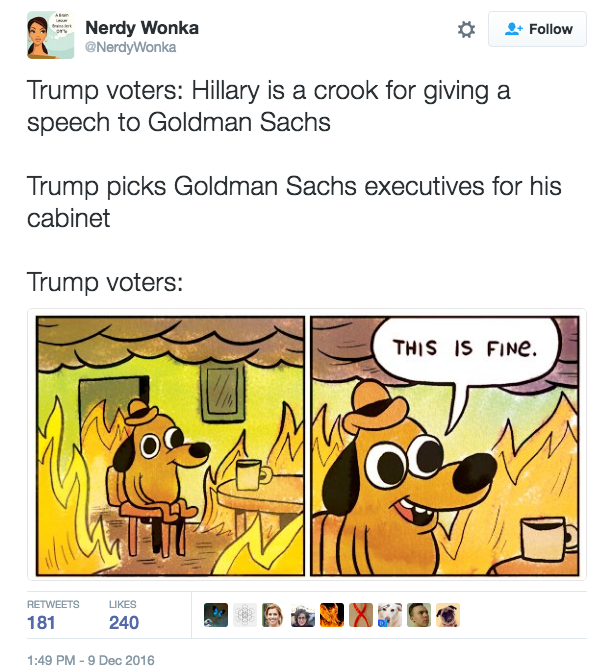615x672 pixels.
Task: Click the 'This is fine' speech bubble panel
Action: pyautogui.click(x=445, y=446)
